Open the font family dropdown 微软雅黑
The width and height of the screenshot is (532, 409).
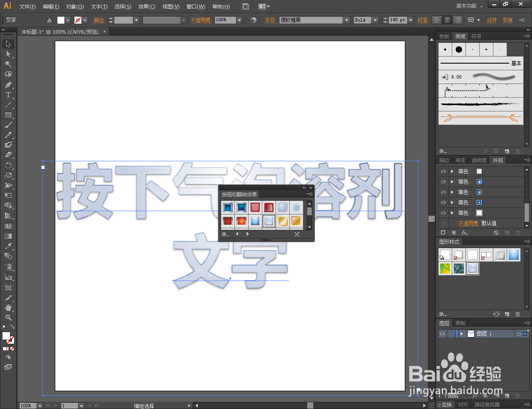347,20
